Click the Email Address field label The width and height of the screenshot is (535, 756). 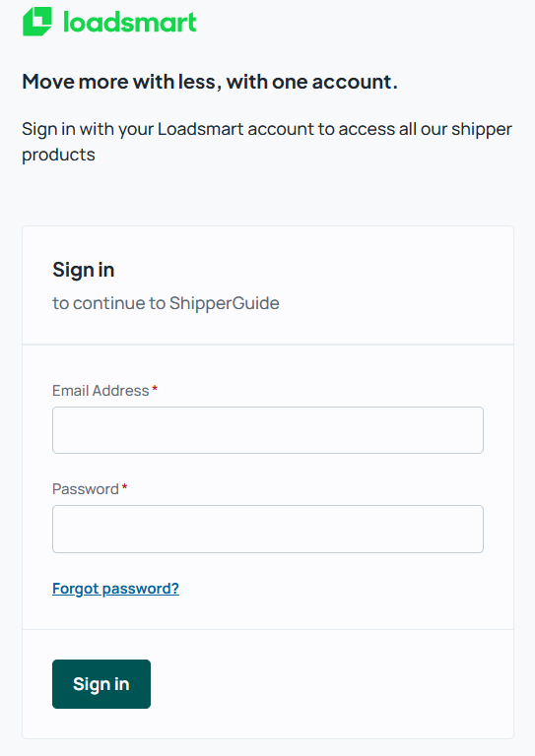[x=100, y=391]
